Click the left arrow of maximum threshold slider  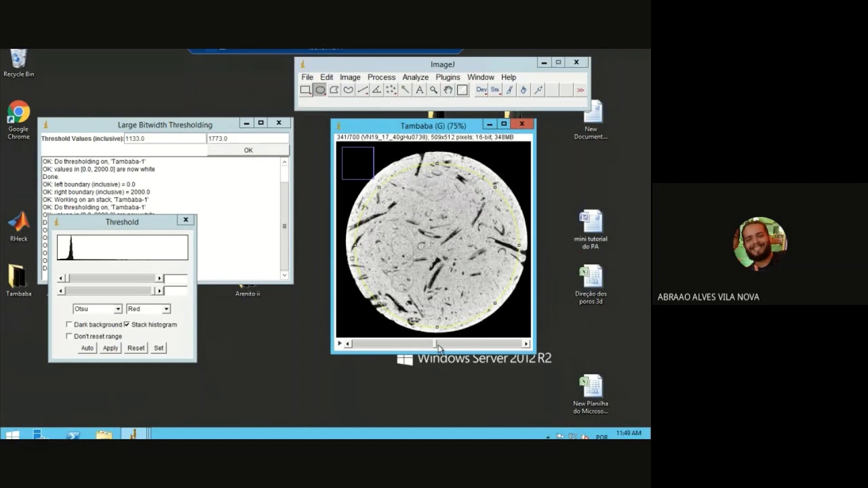(61, 291)
